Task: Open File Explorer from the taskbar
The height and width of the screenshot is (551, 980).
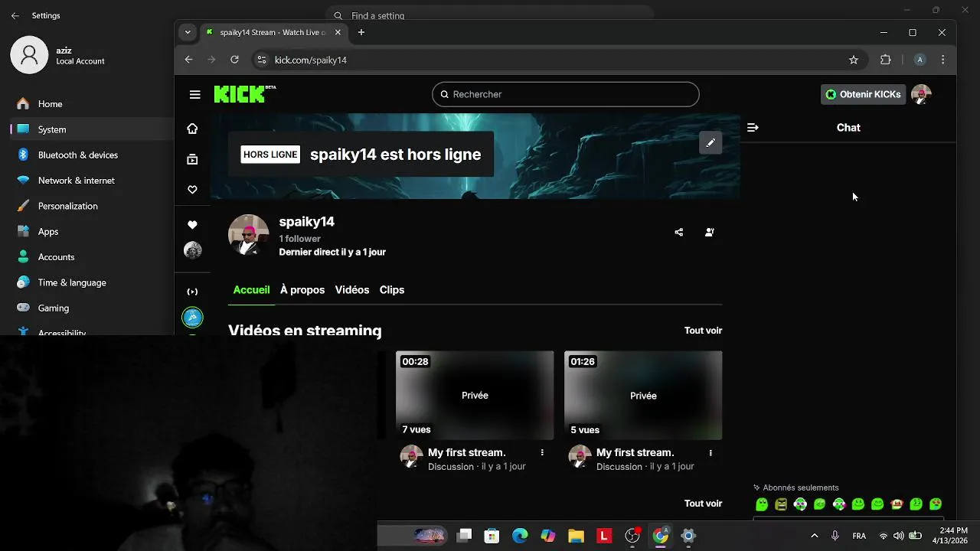Action: click(x=576, y=536)
